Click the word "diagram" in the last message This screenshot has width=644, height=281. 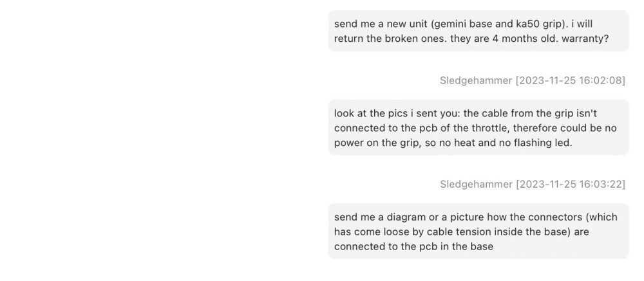[404, 217]
